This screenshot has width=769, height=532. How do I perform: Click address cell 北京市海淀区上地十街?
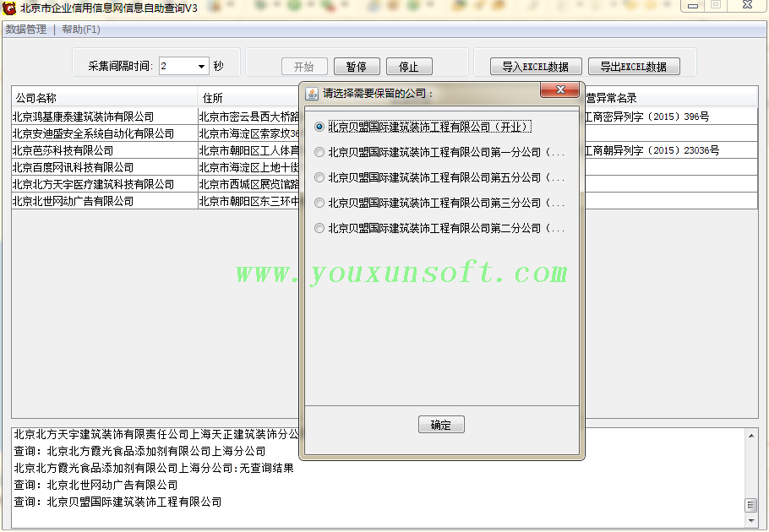(248, 167)
